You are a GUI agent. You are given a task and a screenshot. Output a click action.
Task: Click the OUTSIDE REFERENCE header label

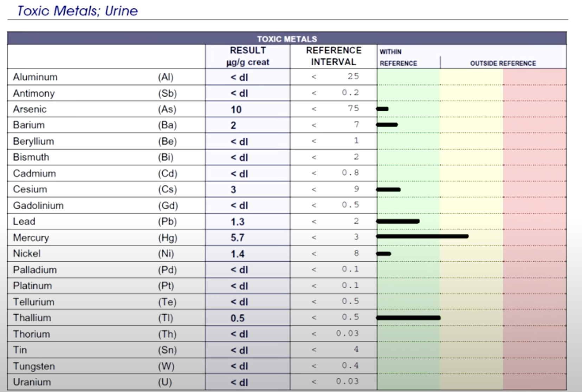click(503, 63)
